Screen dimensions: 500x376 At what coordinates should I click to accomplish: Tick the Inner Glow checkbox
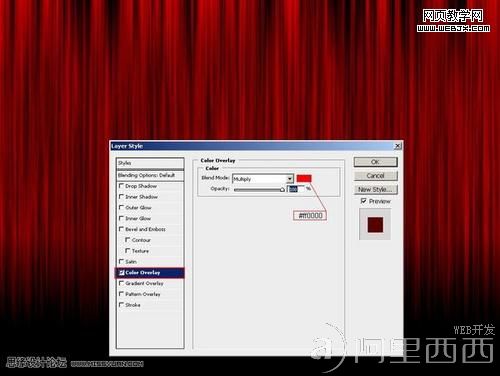pyautogui.click(x=121, y=218)
